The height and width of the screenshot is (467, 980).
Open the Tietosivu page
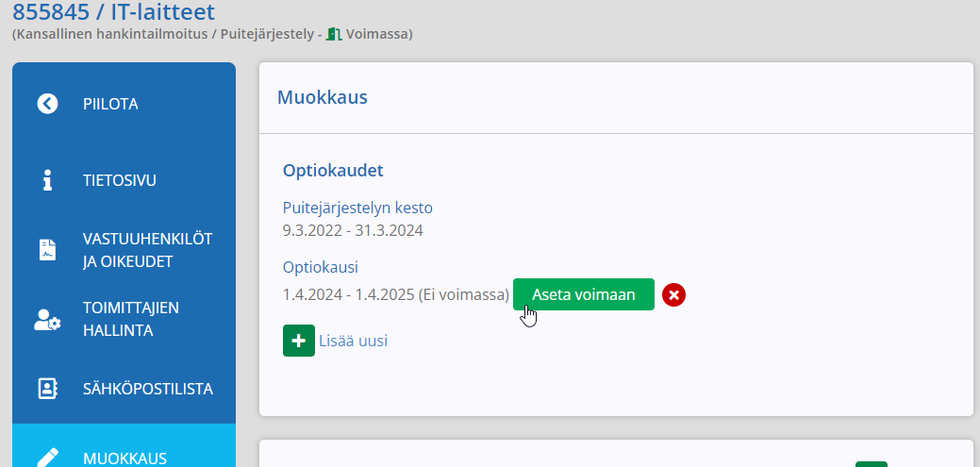(x=120, y=180)
